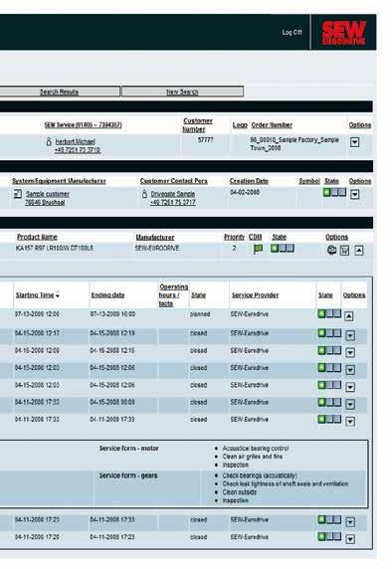Open the Sample customer link
This screenshot has height=569, width=392.
pyautogui.click(x=48, y=194)
